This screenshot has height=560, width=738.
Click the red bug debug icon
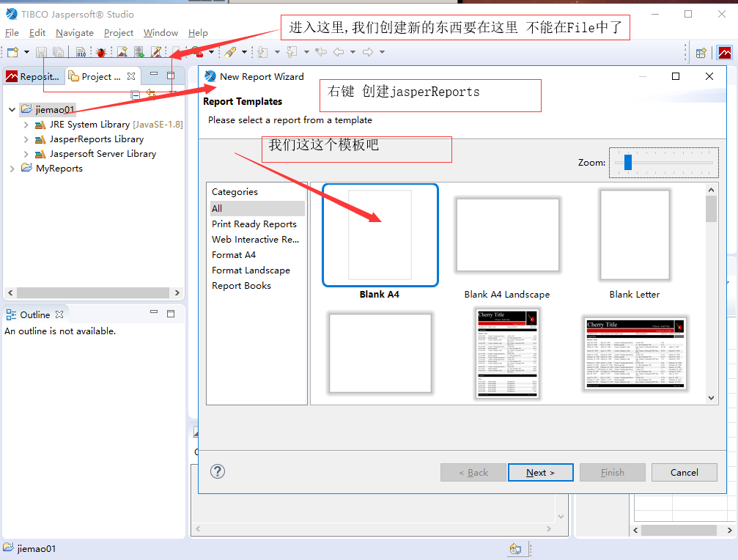[x=100, y=52]
